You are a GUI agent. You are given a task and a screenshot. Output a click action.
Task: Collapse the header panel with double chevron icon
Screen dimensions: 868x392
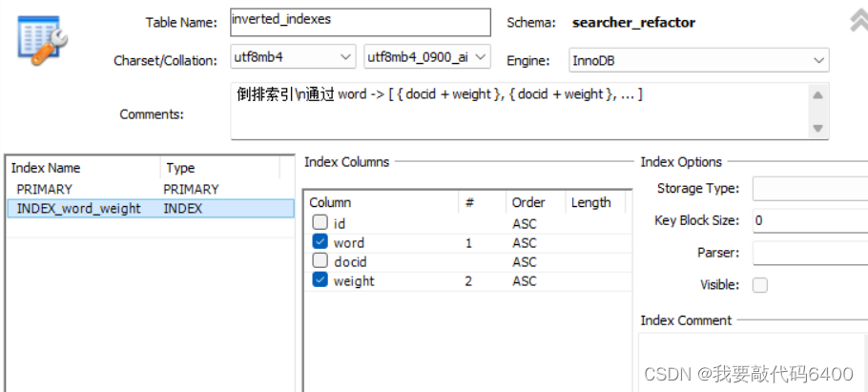coord(858,22)
